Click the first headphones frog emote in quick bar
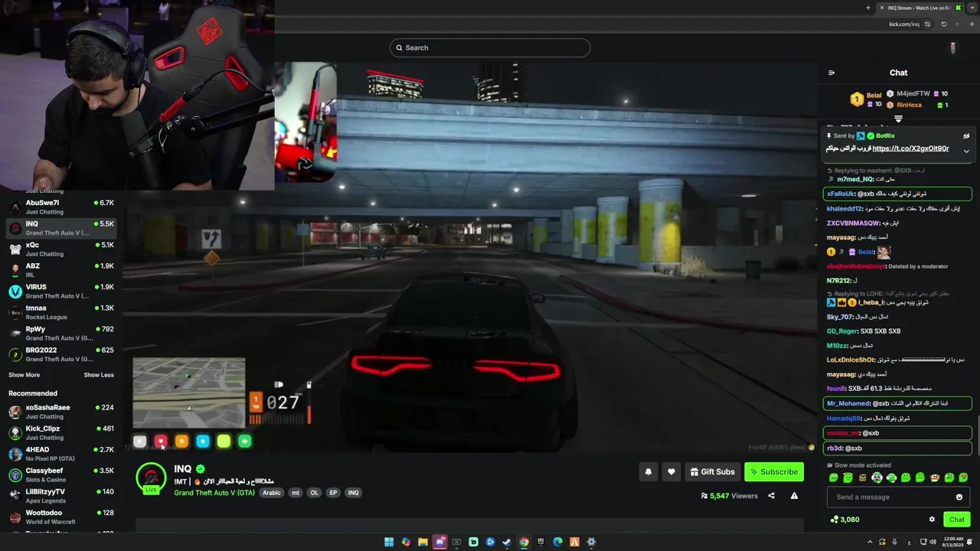The height and width of the screenshot is (551, 980). [x=877, y=478]
